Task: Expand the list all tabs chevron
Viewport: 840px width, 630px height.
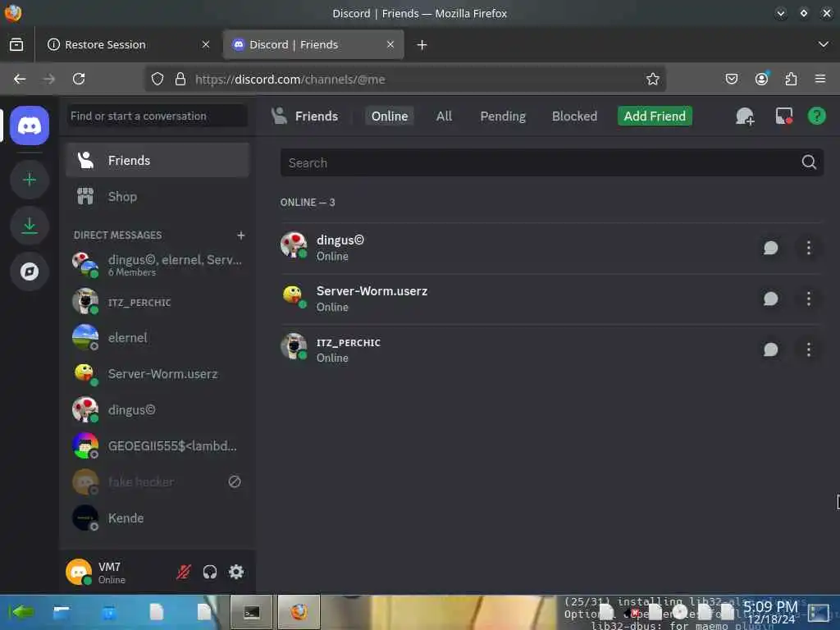Action: [x=824, y=44]
